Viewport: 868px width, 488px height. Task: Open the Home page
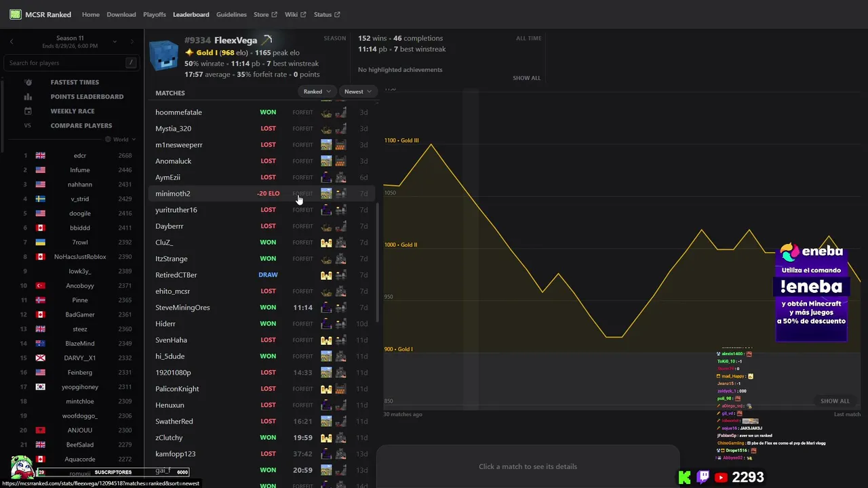point(91,14)
